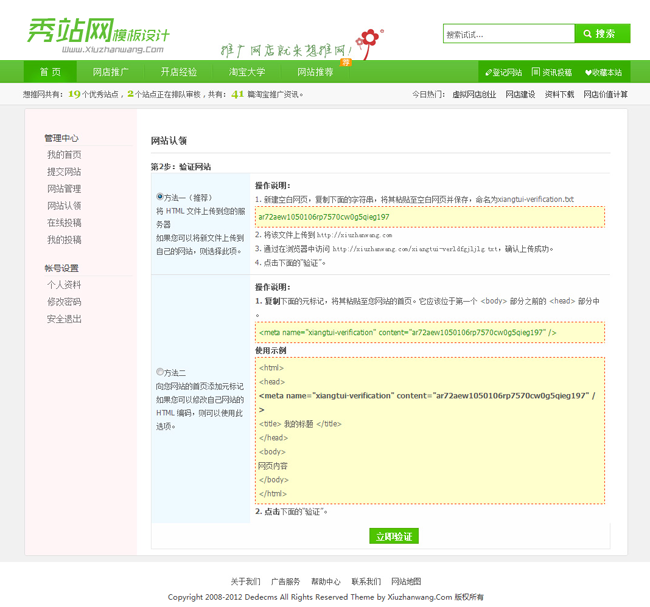
Task: Select 方法二 radio button
Action: [160, 372]
